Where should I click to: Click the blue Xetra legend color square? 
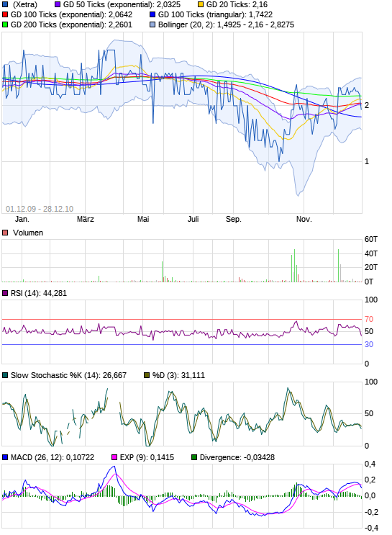[x=5, y=5]
